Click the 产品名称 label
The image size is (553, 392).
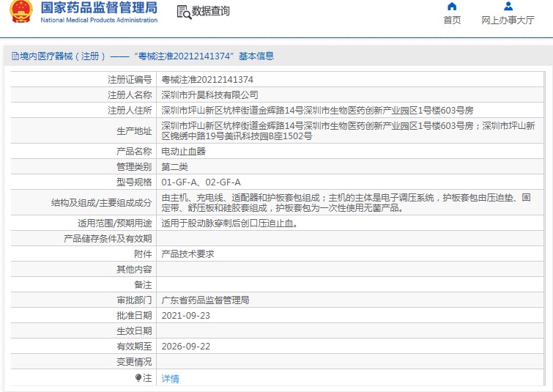pyautogui.click(x=134, y=152)
